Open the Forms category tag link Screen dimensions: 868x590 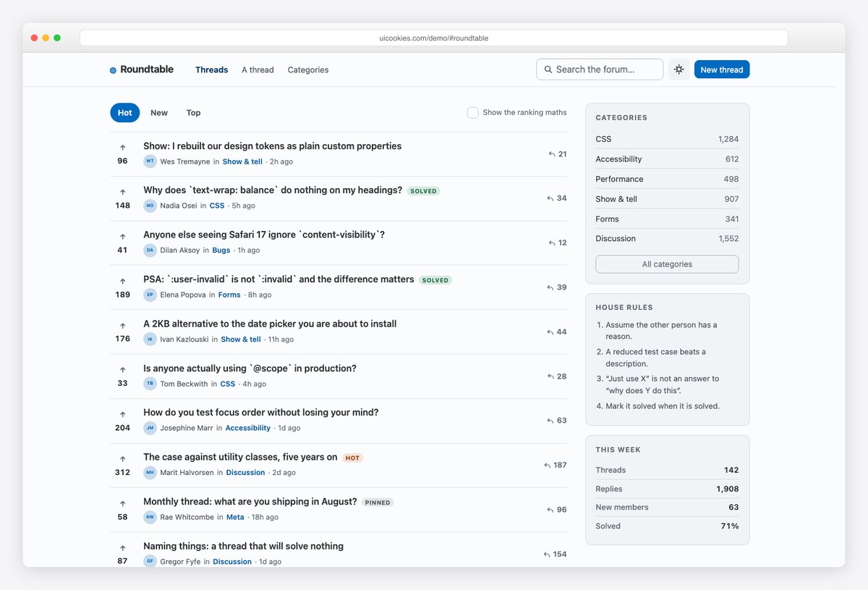point(229,295)
